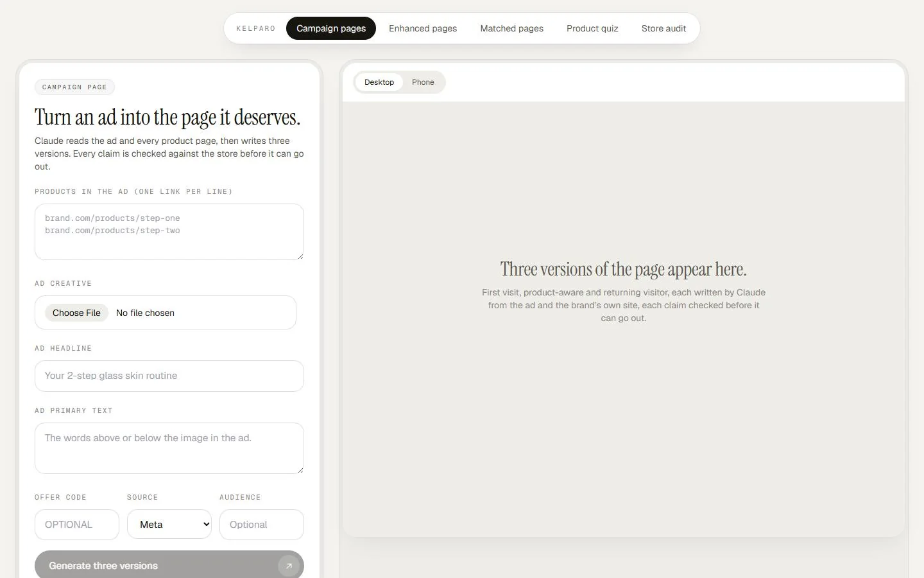Click 'Three versions of the page appear here.' heading
The image size is (924, 578).
624,269
